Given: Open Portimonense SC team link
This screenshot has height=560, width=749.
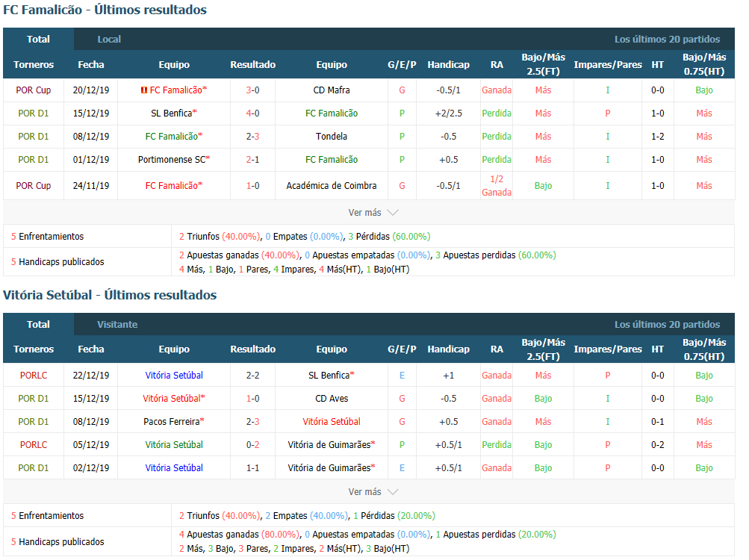Looking at the screenshot, I should coord(174,160).
